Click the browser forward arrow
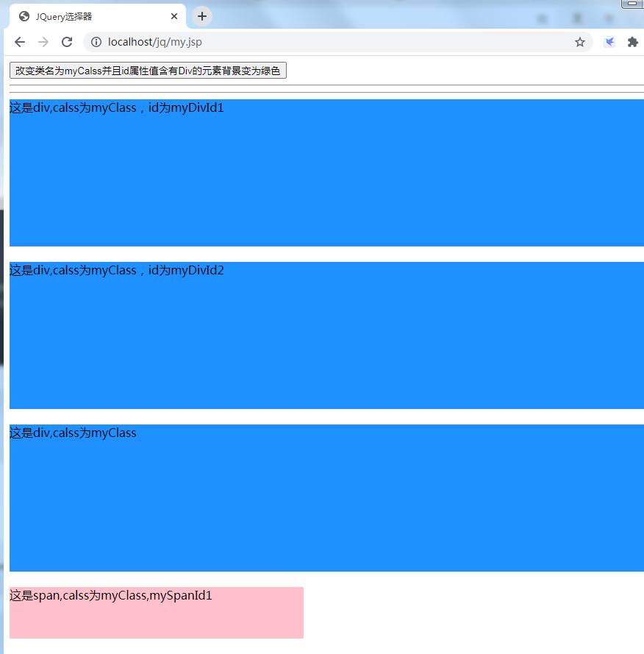The height and width of the screenshot is (654, 644). click(43, 42)
